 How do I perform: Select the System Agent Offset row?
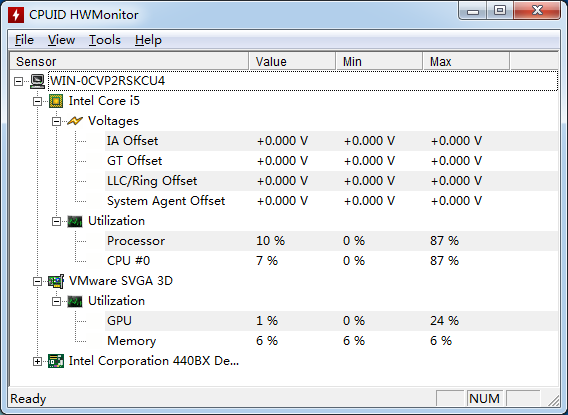[331, 201]
